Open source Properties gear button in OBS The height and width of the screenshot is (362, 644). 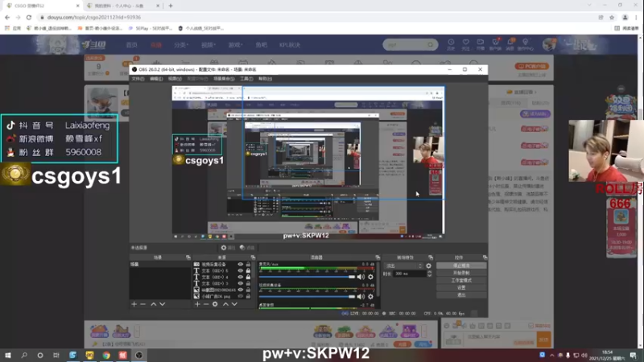[228, 248]
